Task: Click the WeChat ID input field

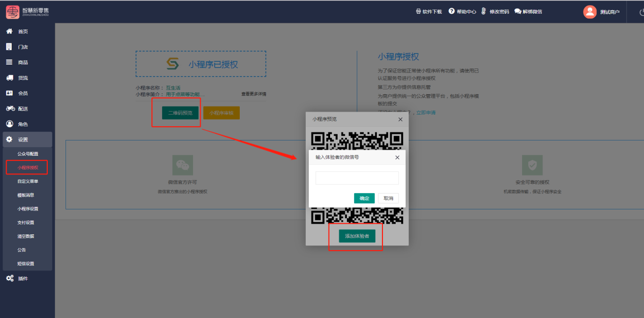Action: pyautogui.click(x=357, y=178)
